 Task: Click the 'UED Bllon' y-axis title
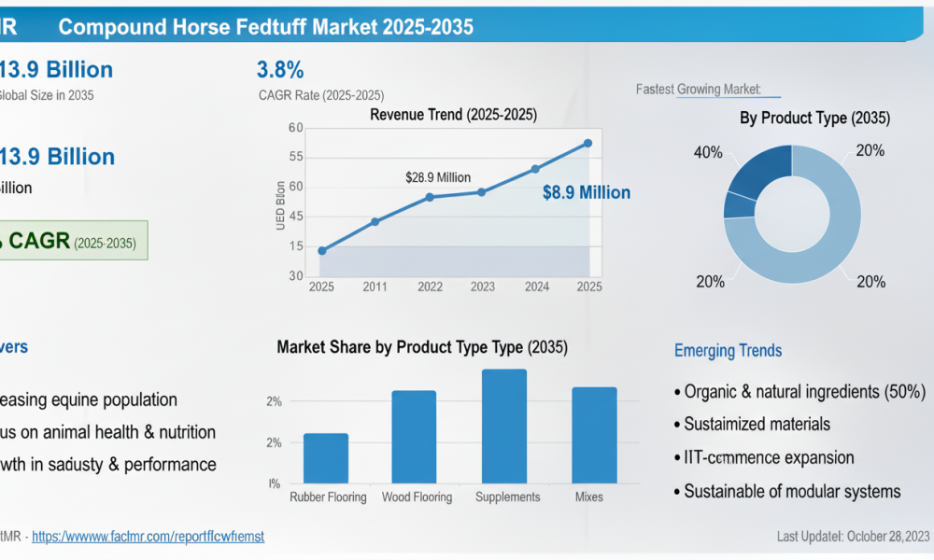280,206
